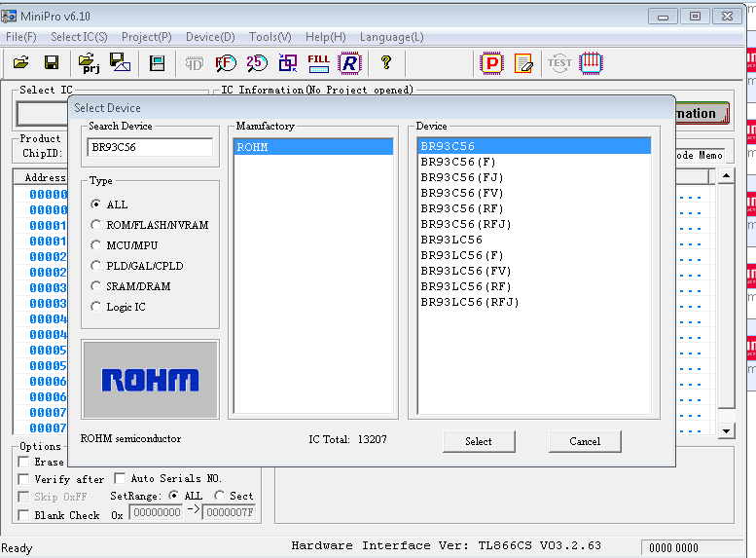Click the range end address field 0000007F
Image resolution: width=756 pixels, height=558 pixels.
tap(230, 512)
